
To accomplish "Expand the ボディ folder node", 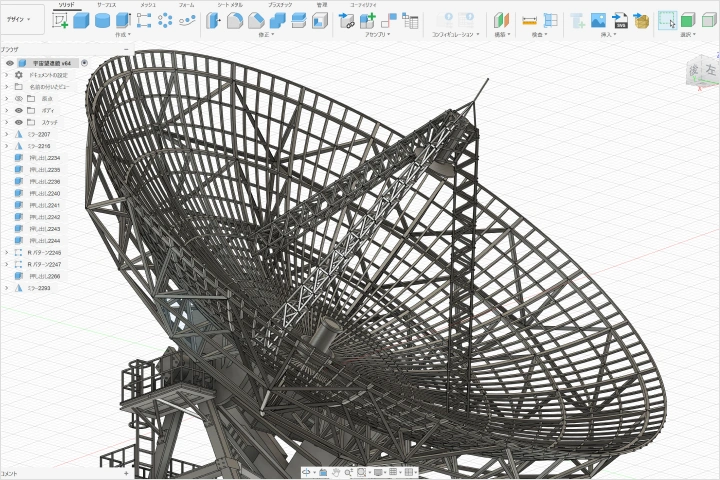I will coord(6,111).
